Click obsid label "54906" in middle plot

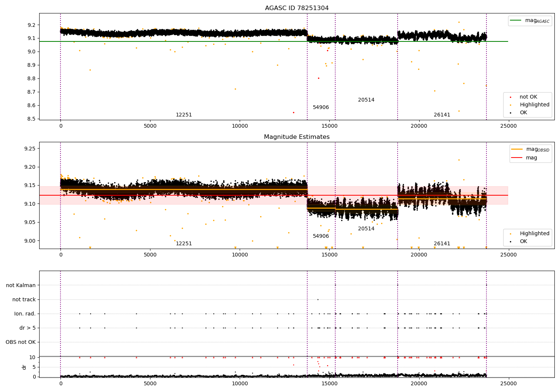tap(321, 236)
